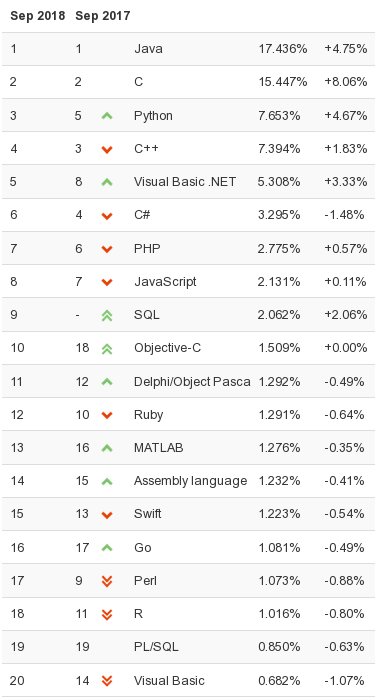Click the double red arrow beside R

[x=107, y=615]
